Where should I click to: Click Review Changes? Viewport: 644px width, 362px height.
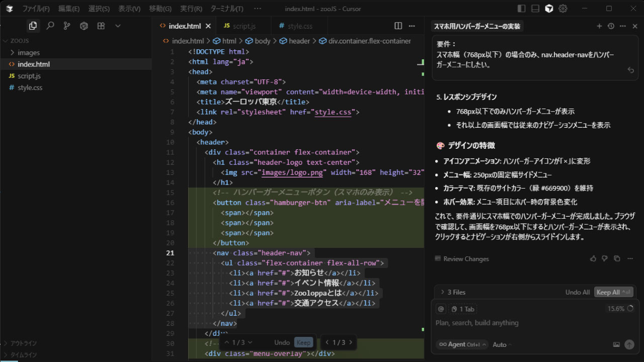[x=462, y=259]
